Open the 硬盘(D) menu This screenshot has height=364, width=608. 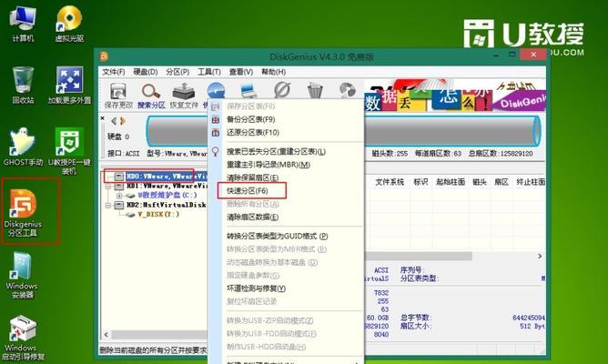tap(146, 72)
